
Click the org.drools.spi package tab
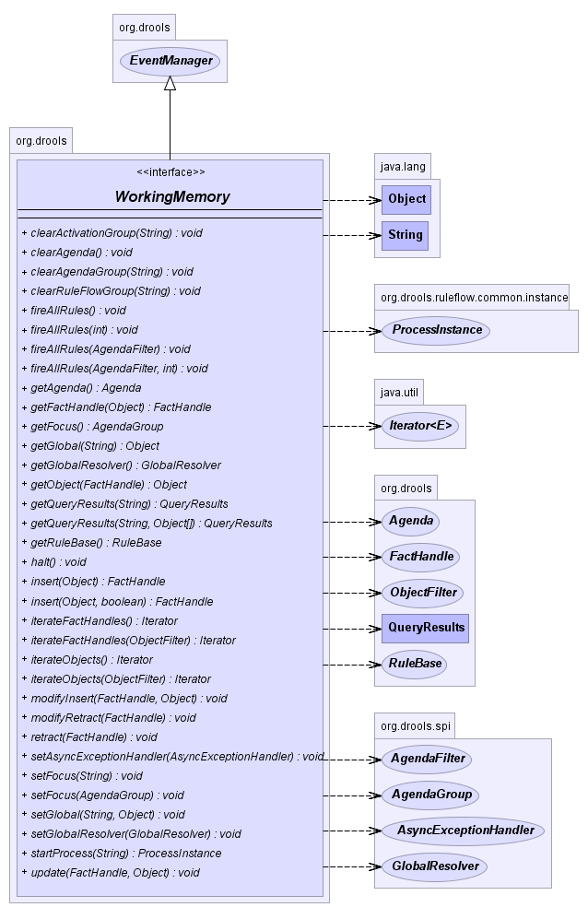pos(415,726)
